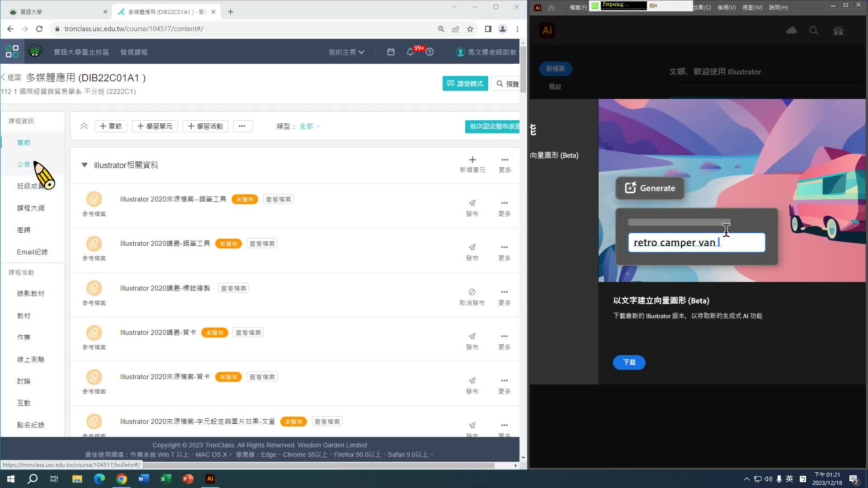Image resolution: width=868 pixels, height=488 pixels.
Task: Open 更多 menu for Illustrator 2020講義-賀卡
Action: (505, 341)
